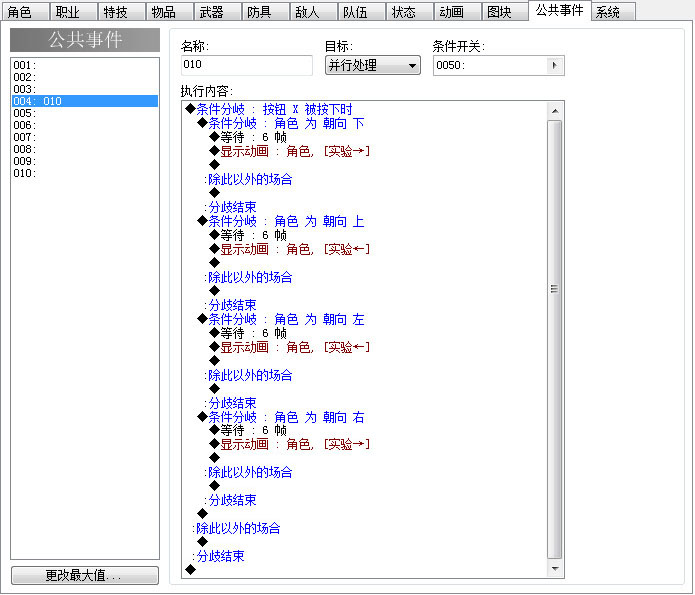Image resolution: width=695 pixels, height=595 pixels.
Task: Select the 状态 tab
Action: pos(409,12)
